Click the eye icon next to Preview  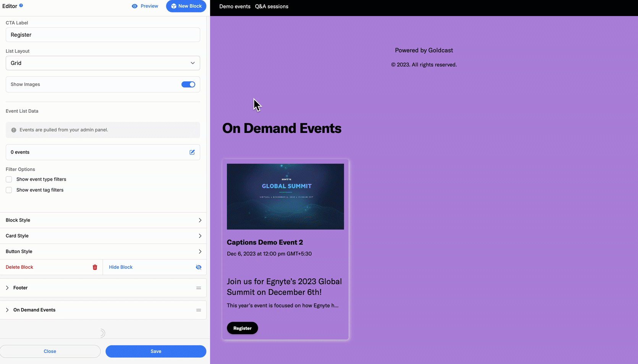click(x=134, y=6)
